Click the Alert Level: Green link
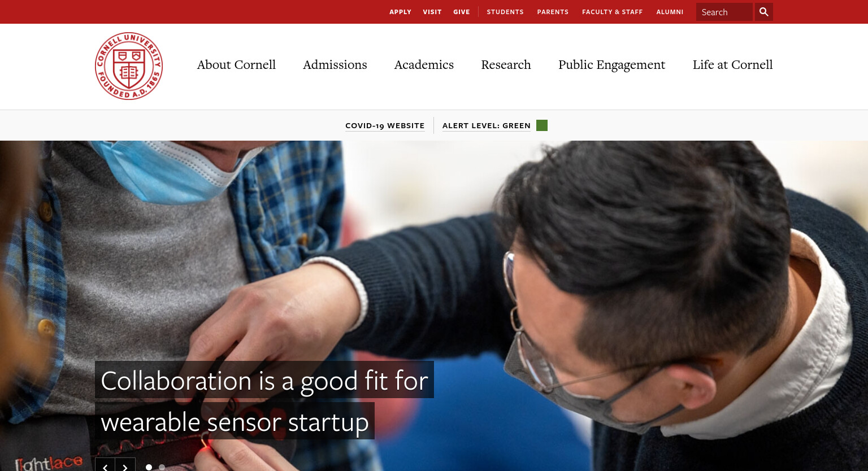The width and height of the screenshot is (868, 471). pyautogui.click(x=487, y=126)
